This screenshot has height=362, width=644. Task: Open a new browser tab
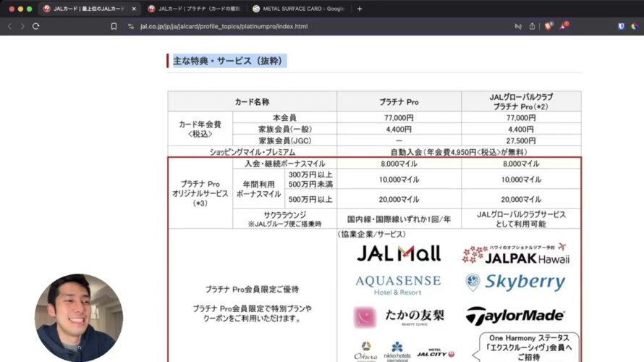360,9
